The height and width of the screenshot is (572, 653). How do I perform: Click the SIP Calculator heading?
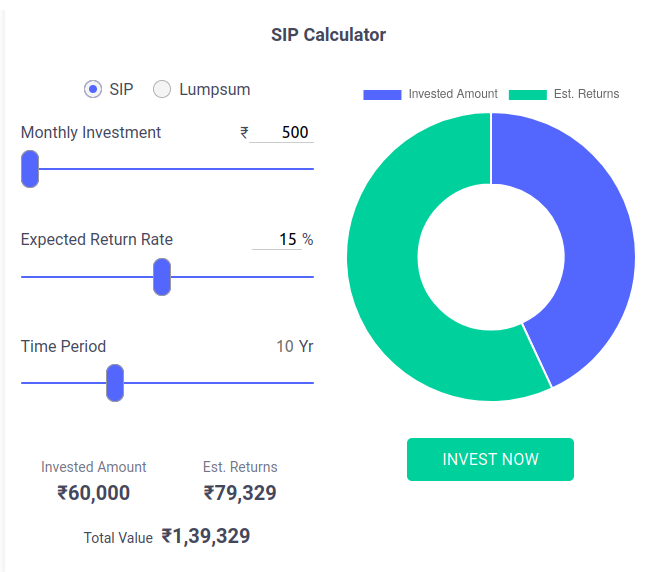(x=328, y=35)
